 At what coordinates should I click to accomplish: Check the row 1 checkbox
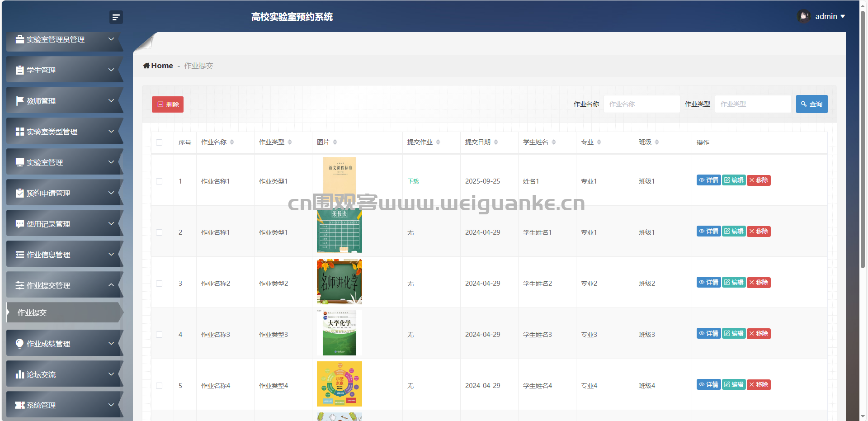pyautogui.click(x=159, y=181)
